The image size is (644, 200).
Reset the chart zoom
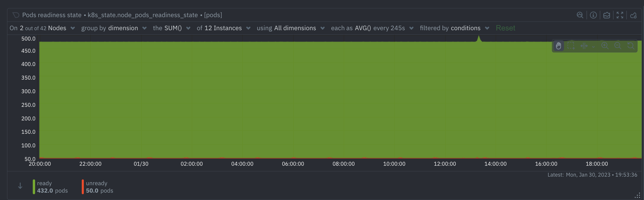coord(631,46)
